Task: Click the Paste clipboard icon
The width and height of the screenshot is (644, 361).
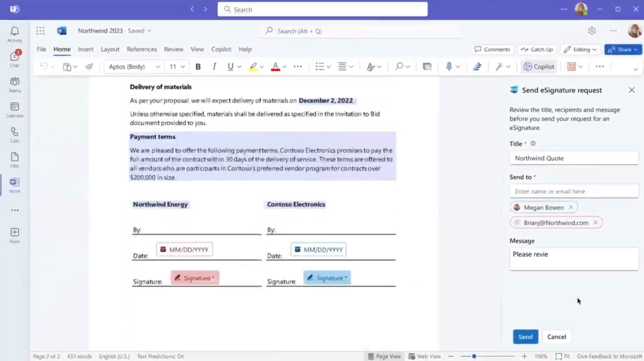Action: tap(67, 67)
